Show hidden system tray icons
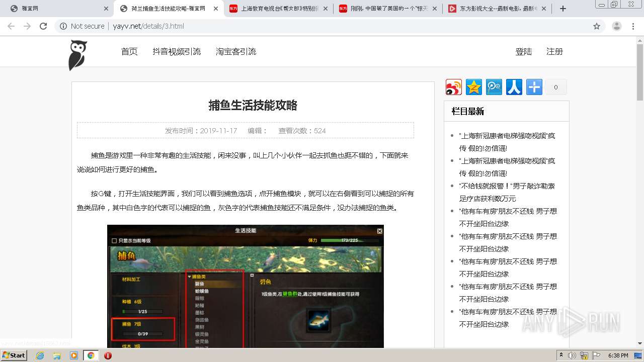This screenshot has width=644, height=362. tap(561, 355)
